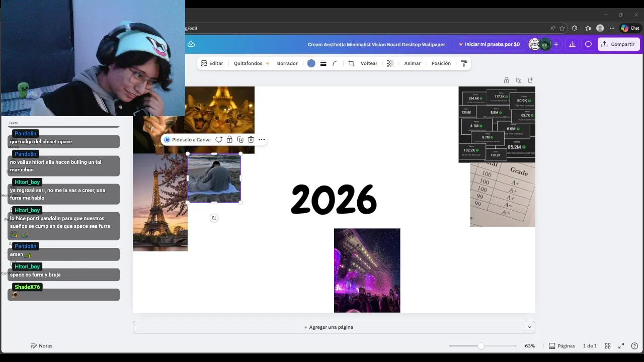Image resolution: width=644 pixels, height=362 pixels.
Task: Open the 63% zoom level menu
Action: tap(530, 346)
